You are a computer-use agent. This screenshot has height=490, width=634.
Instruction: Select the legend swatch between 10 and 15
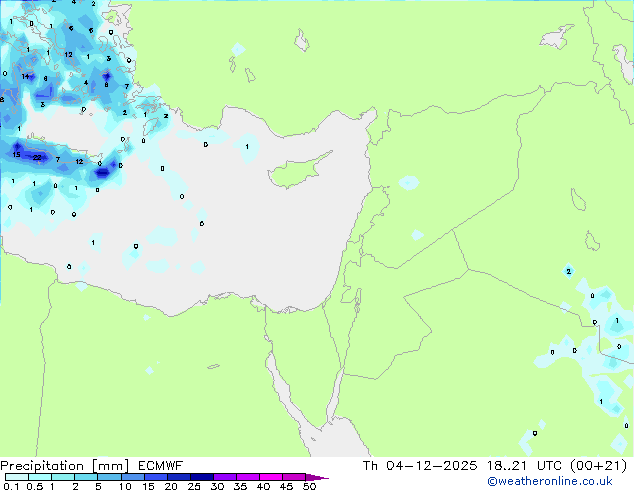pos(133,477)
